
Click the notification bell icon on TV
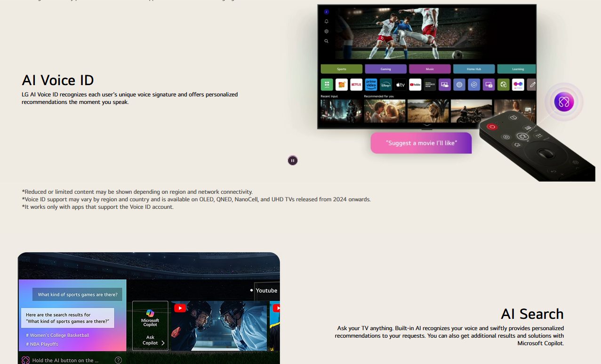click(326, 22)
